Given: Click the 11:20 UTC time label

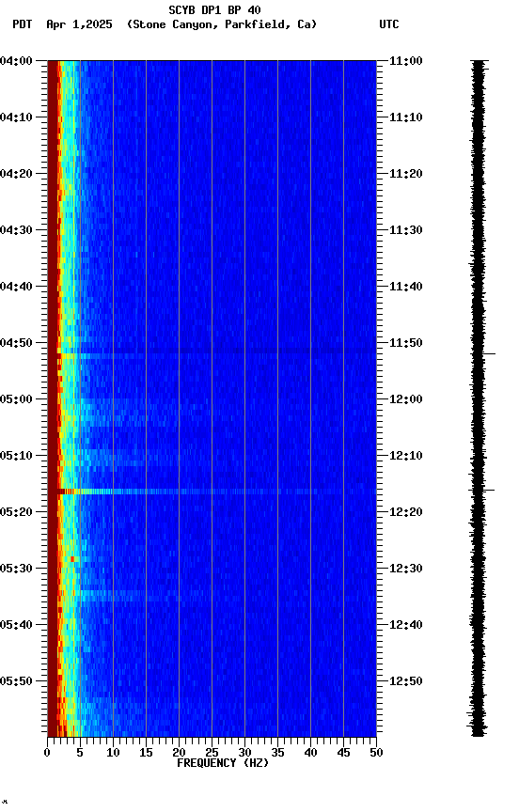Looking at the screenshot, I should 406,174.
